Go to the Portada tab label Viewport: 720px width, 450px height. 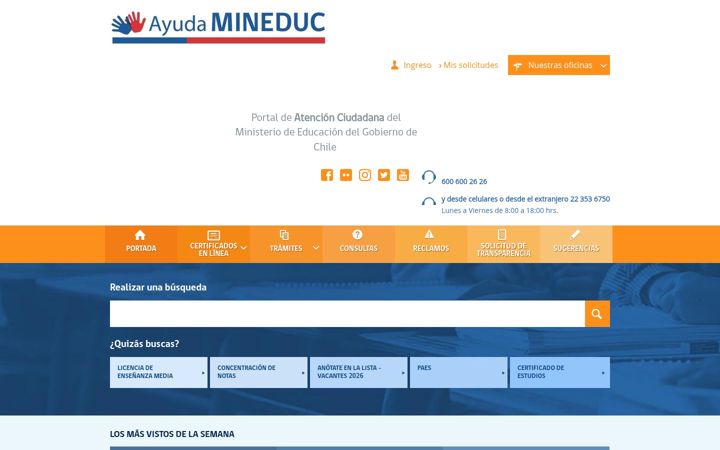pos(141,248)
